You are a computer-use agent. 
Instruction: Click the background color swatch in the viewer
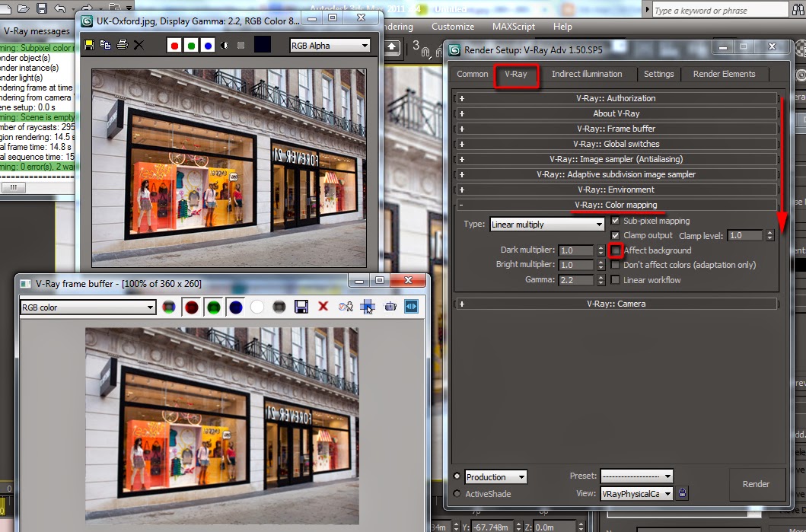[x=263, y=43]
